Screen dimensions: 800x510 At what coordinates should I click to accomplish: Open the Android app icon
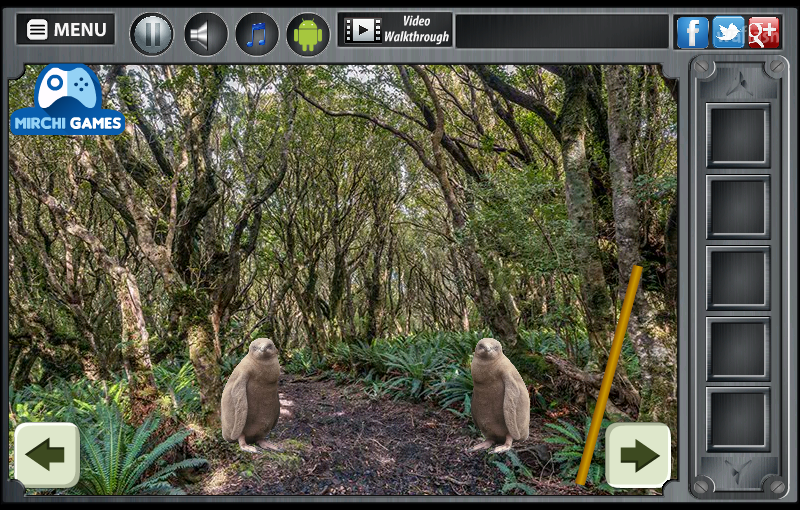[x=308, y=34]
